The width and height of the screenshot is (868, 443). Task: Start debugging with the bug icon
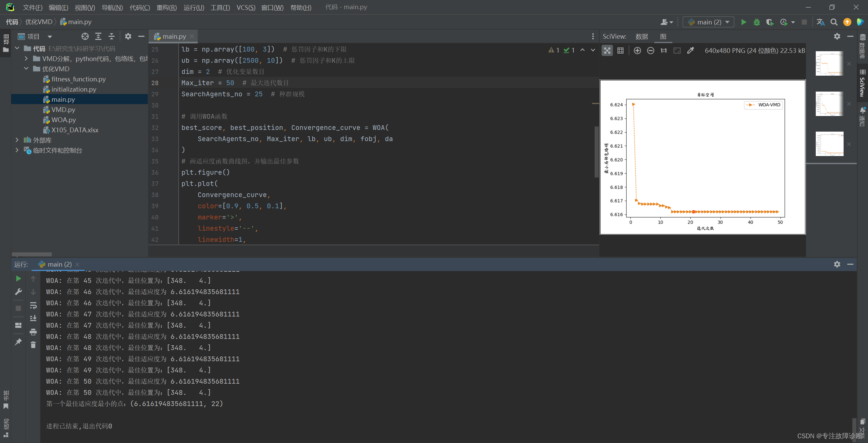(756, 22)
